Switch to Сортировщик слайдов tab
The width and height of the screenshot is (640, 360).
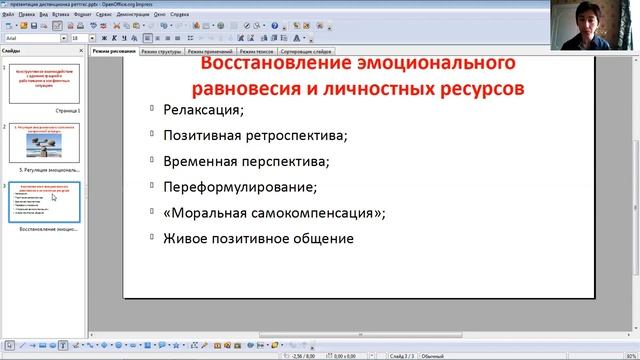point(306,51)
